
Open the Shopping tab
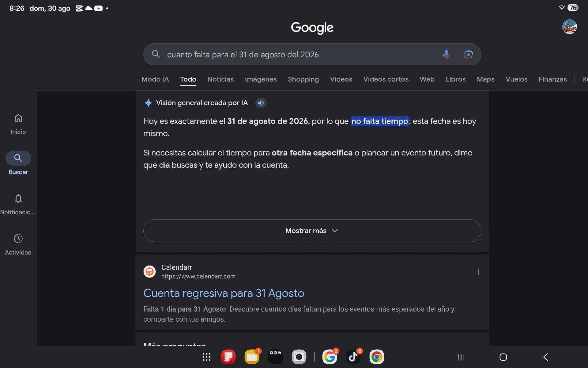tap(303, 79)
